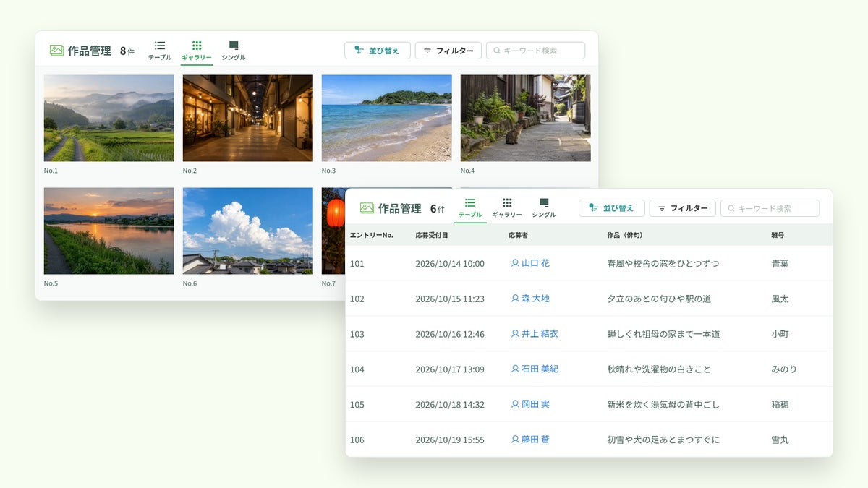Open applicant link 山口 花

pyautogui.click(x=530, y=263)
